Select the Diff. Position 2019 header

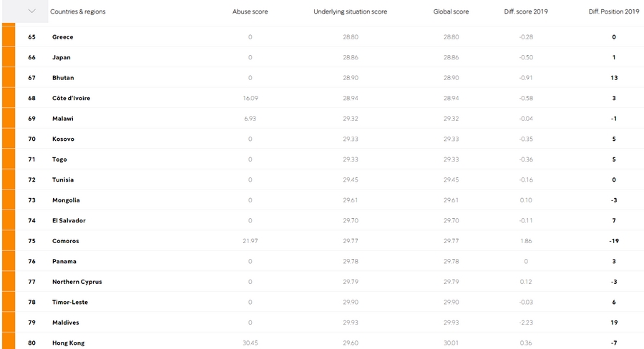613,11
